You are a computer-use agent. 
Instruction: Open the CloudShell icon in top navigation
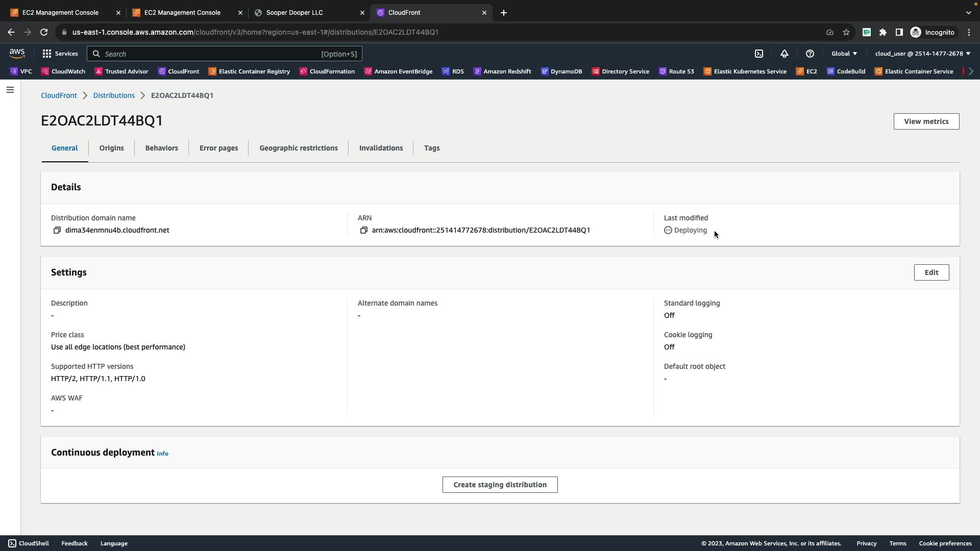(759, 54)
